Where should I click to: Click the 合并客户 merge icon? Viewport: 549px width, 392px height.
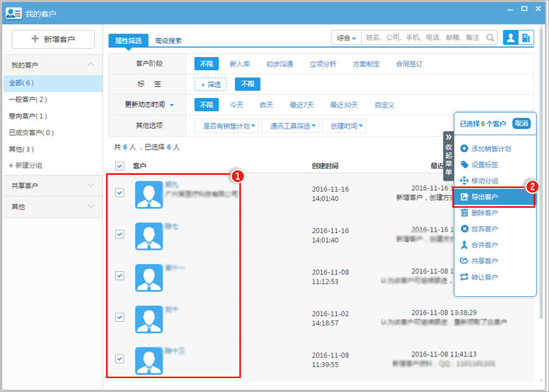[464, 245]
